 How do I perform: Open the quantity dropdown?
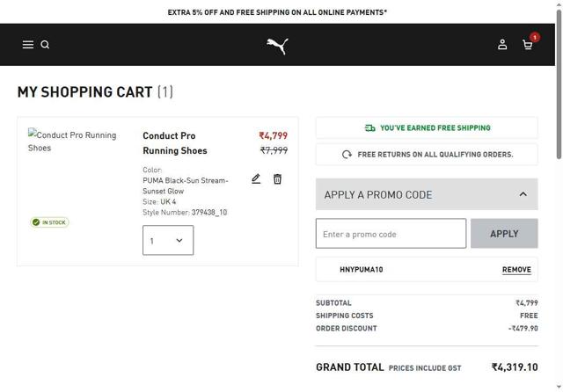pyautogui.click(x=168, y=240)
